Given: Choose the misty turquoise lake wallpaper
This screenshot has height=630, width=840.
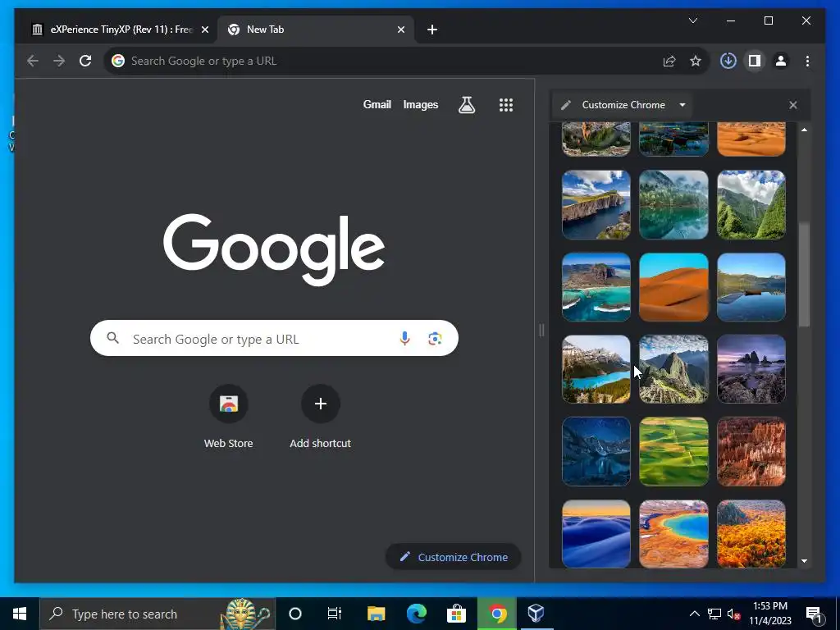Looking at the screenshot, I should click(673, 204).
